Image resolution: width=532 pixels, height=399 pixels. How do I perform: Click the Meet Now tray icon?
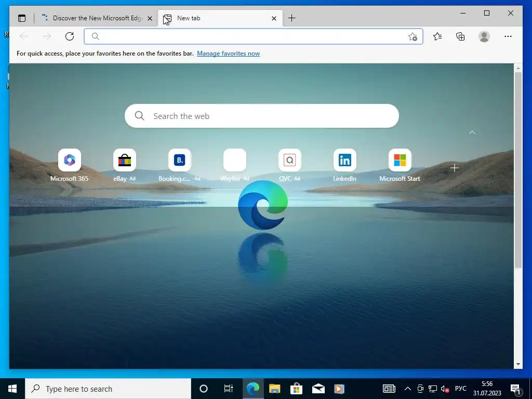tap(420, 389)
